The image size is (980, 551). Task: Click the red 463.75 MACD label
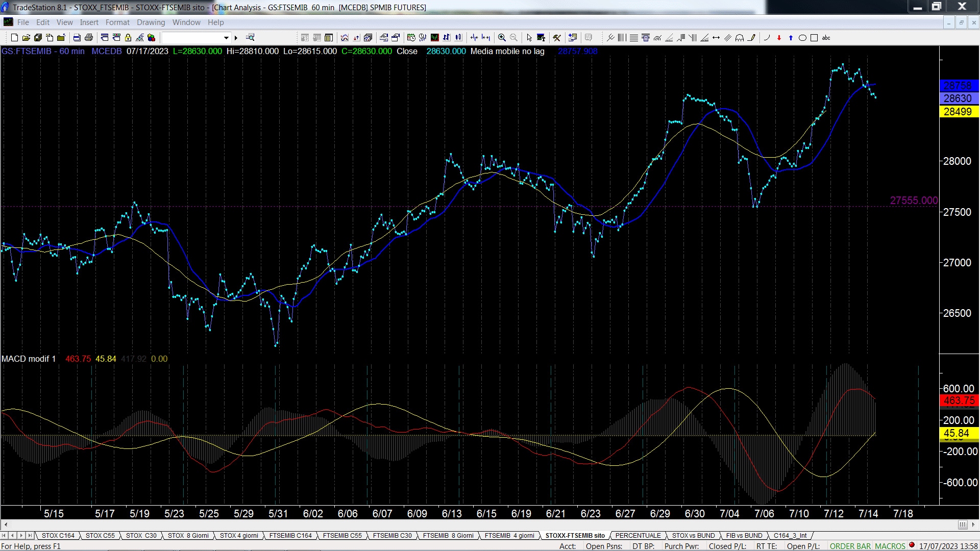coord(959,400)
